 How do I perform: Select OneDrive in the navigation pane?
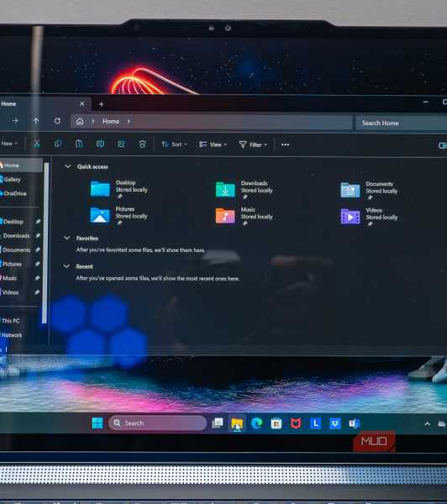click(14, 193)
